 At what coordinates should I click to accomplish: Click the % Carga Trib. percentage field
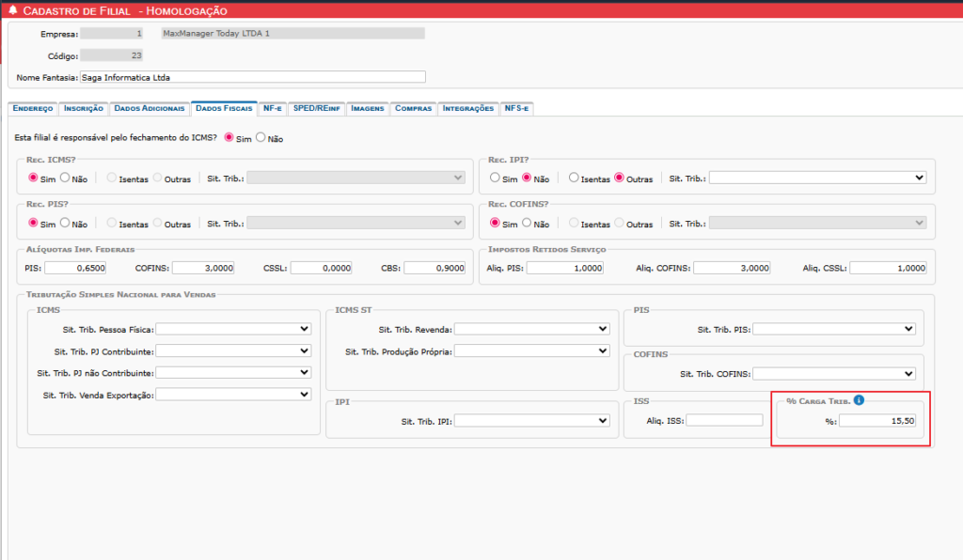[879, 421]
